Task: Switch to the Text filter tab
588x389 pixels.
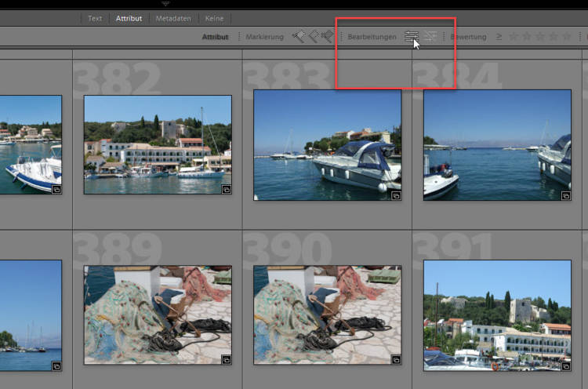Action: (x=94, y=18)
